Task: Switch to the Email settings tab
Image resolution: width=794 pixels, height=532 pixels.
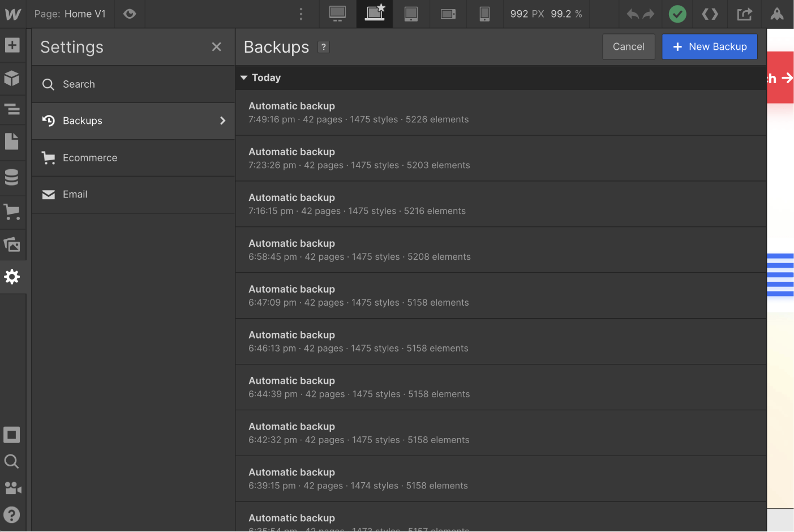Action: point(74,194)
